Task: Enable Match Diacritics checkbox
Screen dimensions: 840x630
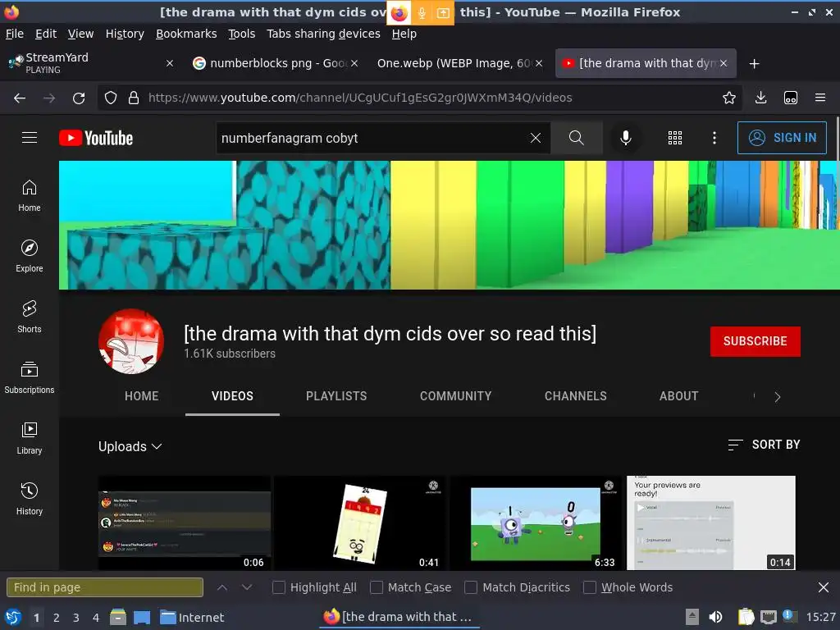Action: click(x=471, y=587)
